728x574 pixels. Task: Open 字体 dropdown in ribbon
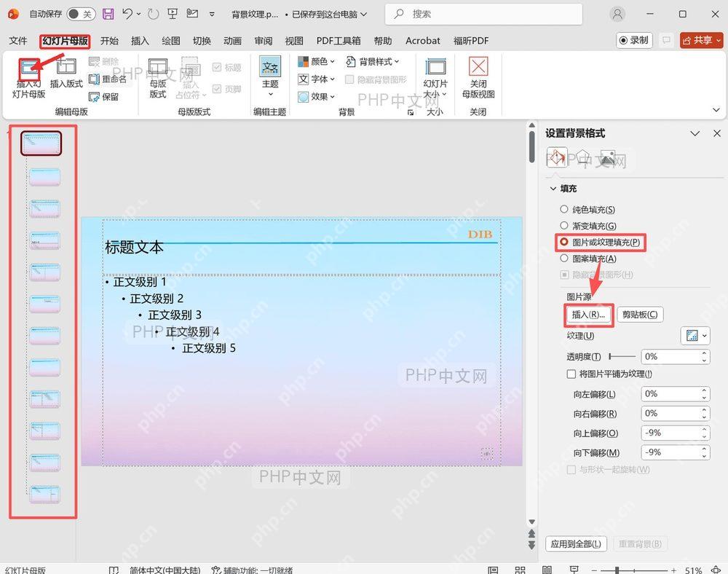click(x=316, y=79)
